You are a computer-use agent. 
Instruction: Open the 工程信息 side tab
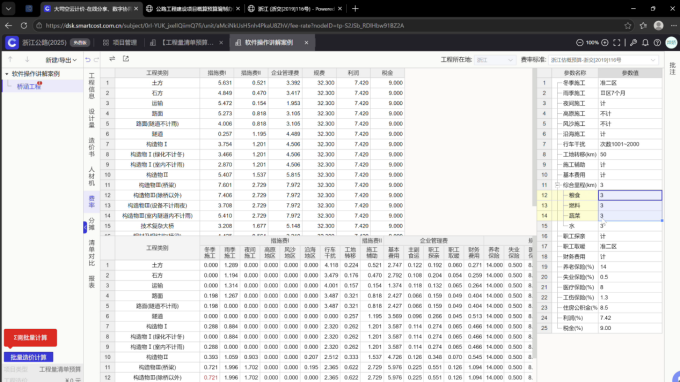pos(92,86)
